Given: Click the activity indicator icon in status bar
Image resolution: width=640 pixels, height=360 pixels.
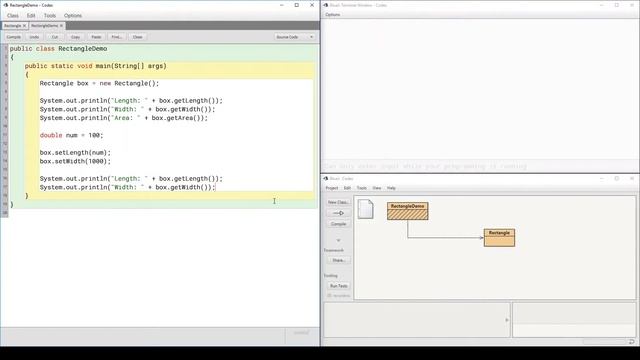Looking at the screenshot, I should [631, 342].
